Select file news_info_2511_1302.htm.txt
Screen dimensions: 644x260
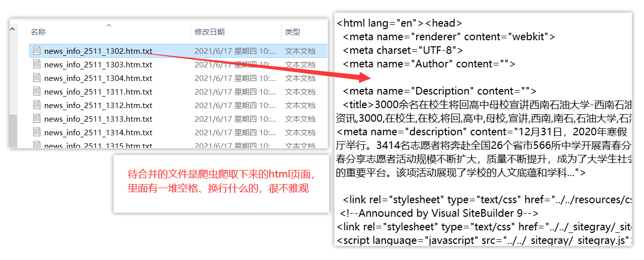point(98,51)
